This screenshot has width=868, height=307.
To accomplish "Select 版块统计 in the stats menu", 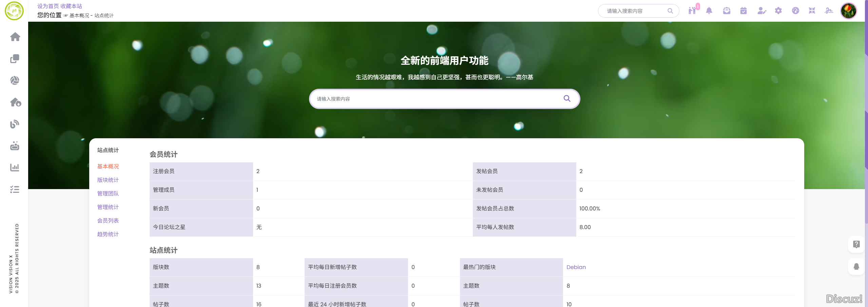I will [x=108, y=180].
